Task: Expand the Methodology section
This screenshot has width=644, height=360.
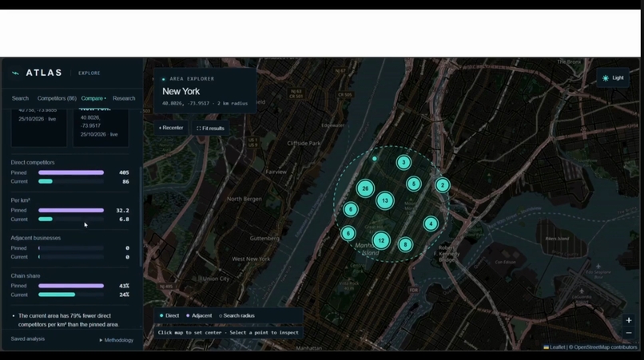Action: [x=117, y=340]
